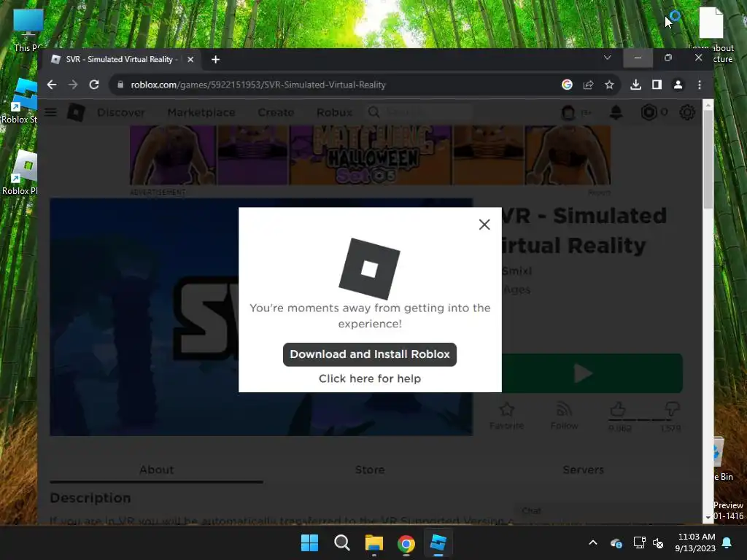Open the Roblox hamburger menu
The image size is (747, 560).
[50, 112]
